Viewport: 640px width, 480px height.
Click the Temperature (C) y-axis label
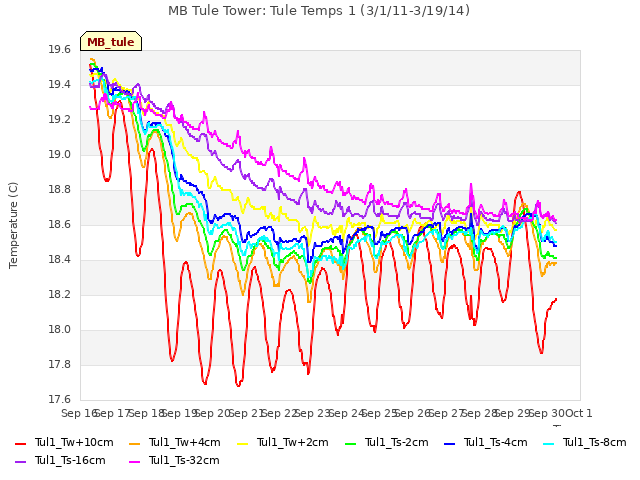tap(13, 225)
